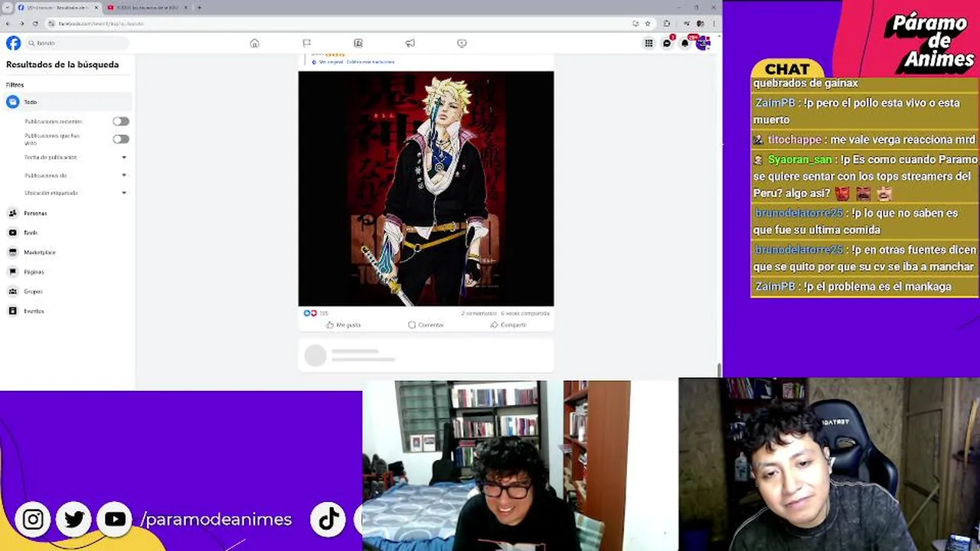Click the page's vertical scrollbar

[719, 370]
